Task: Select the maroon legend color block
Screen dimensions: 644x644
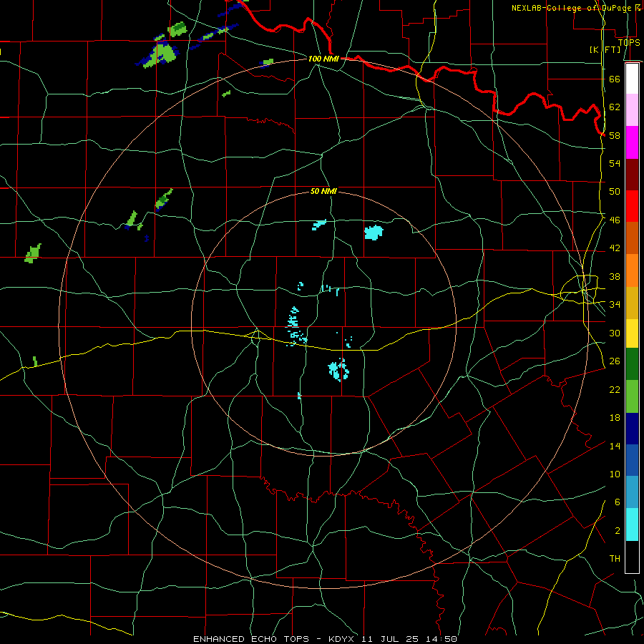Action: point(632,175)
